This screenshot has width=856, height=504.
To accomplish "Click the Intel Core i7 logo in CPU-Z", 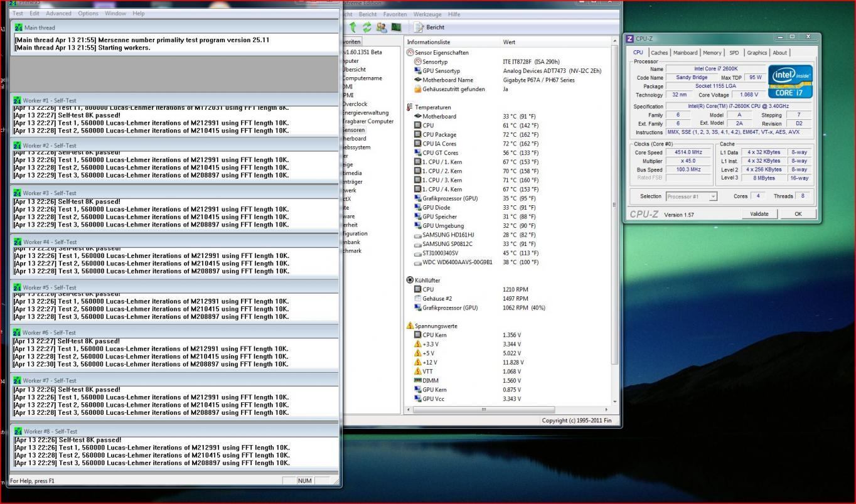I will (x=790, y=82).
